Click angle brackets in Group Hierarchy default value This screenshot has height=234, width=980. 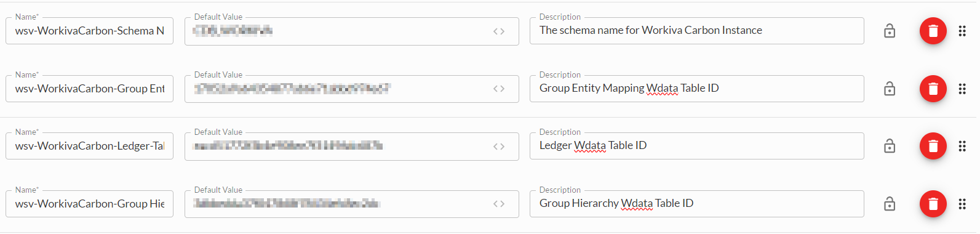tap(499, 204)
